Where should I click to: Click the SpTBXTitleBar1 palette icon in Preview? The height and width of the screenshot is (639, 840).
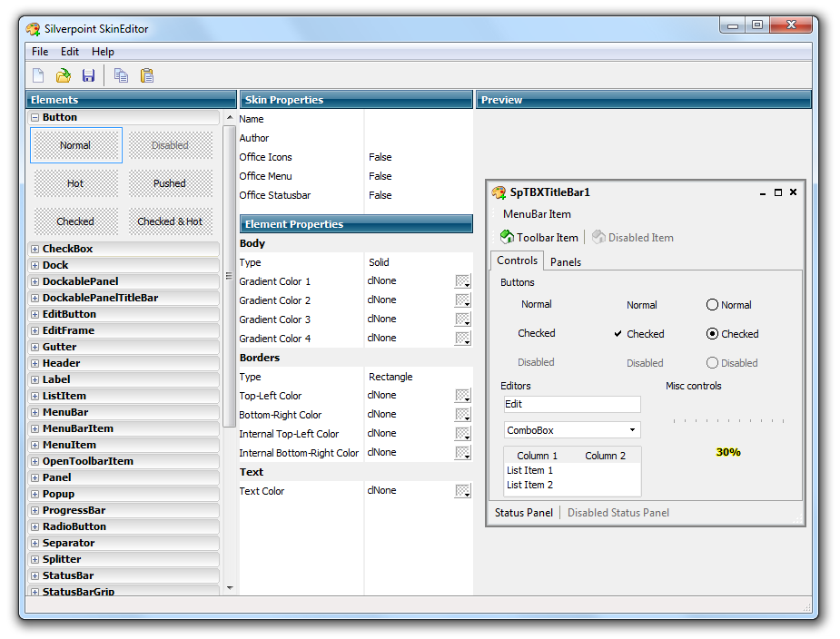(499, 192)
